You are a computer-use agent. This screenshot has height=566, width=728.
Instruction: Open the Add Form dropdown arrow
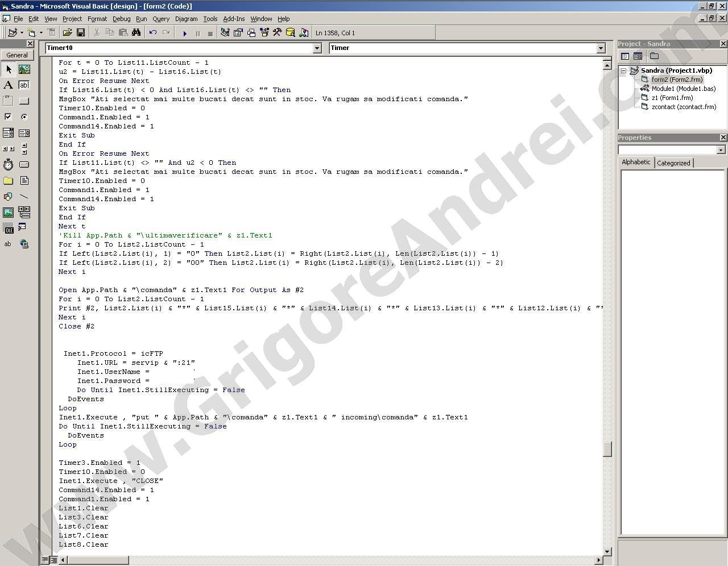point(41,33)
